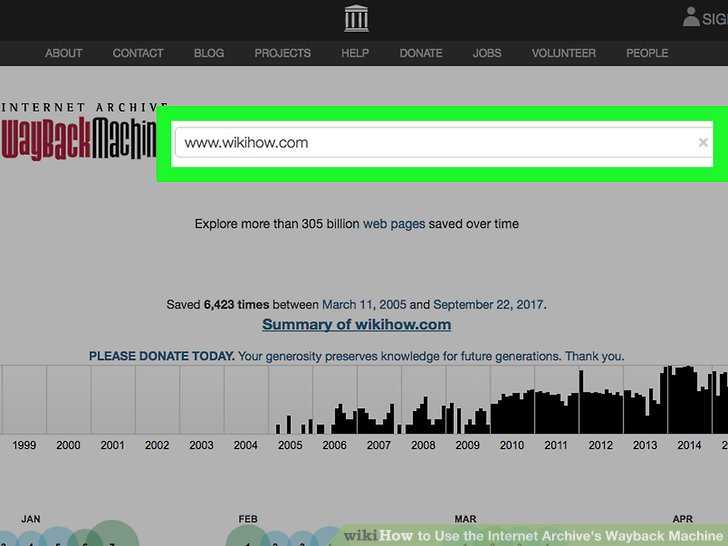
Task: Select year 2010 on the timeline
Action: tap(512, 445)
